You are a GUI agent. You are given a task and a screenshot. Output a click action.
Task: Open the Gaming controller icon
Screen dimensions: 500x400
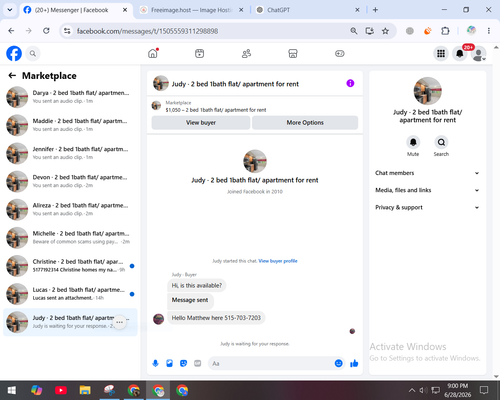point(340,53)
